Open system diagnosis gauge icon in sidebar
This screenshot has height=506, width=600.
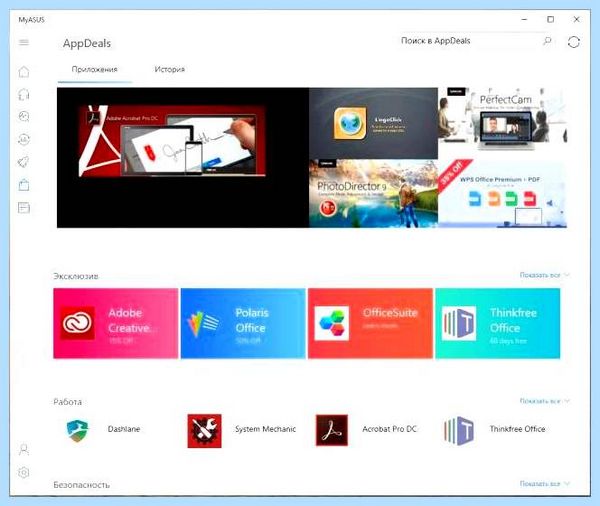coord(24,116)
